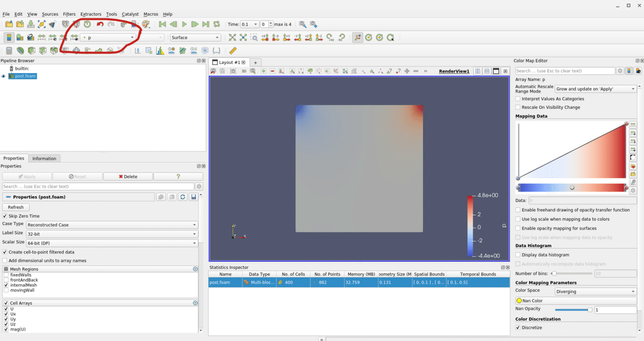
Task: Click the ruler measurement tool icon
Action: point(232,50)
